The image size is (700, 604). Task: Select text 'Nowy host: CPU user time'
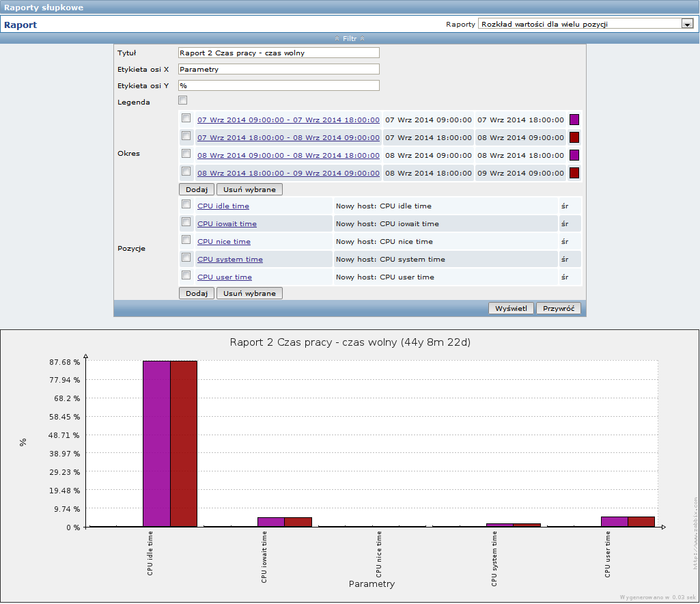[384, 277]
